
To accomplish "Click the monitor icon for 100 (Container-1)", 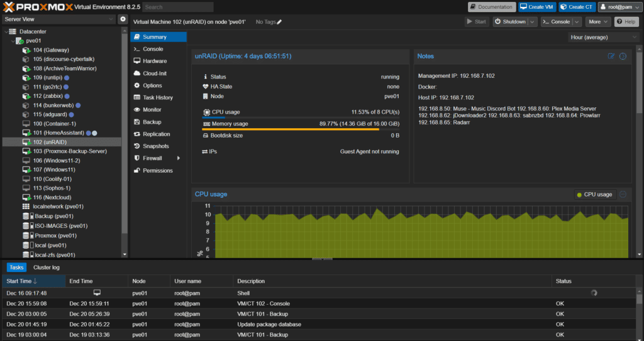I will [26, 124].
